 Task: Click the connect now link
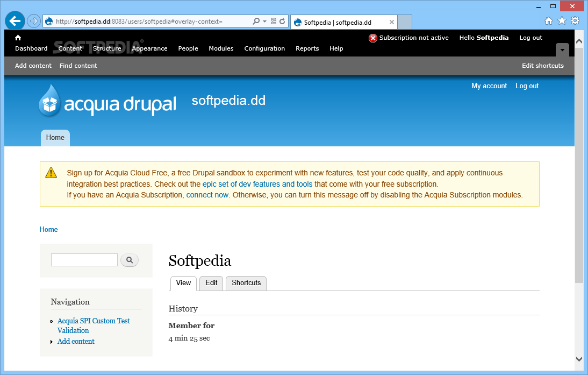coord(207,195)
